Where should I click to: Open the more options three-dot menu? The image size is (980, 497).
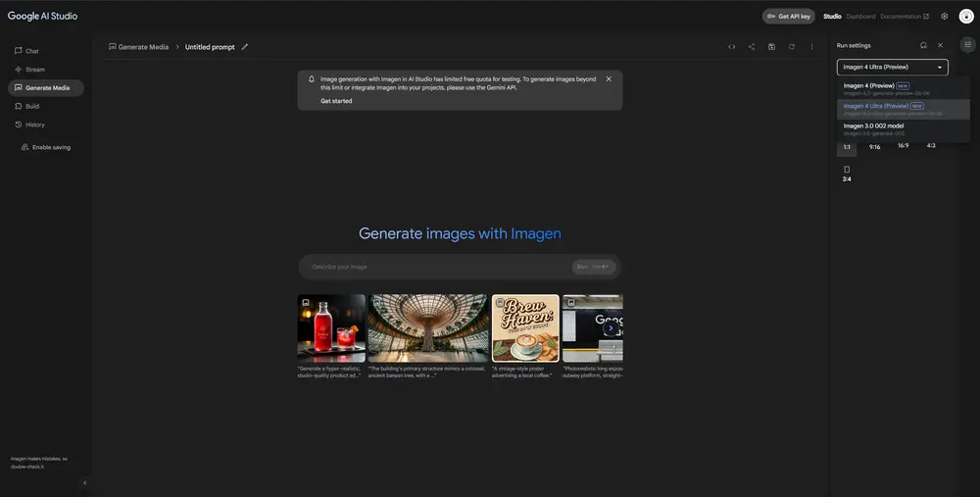811,47
